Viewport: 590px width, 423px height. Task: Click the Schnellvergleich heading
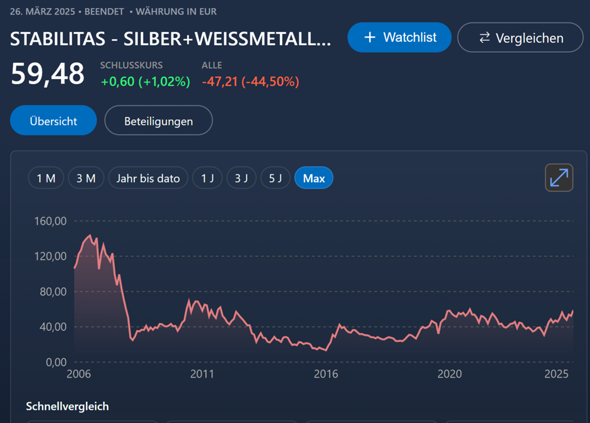(67, 406)
